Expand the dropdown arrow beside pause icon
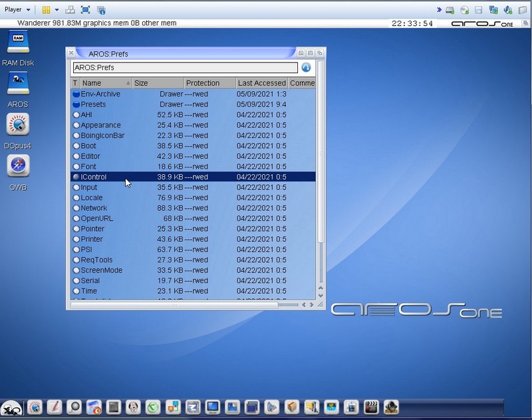 point(57,10)
